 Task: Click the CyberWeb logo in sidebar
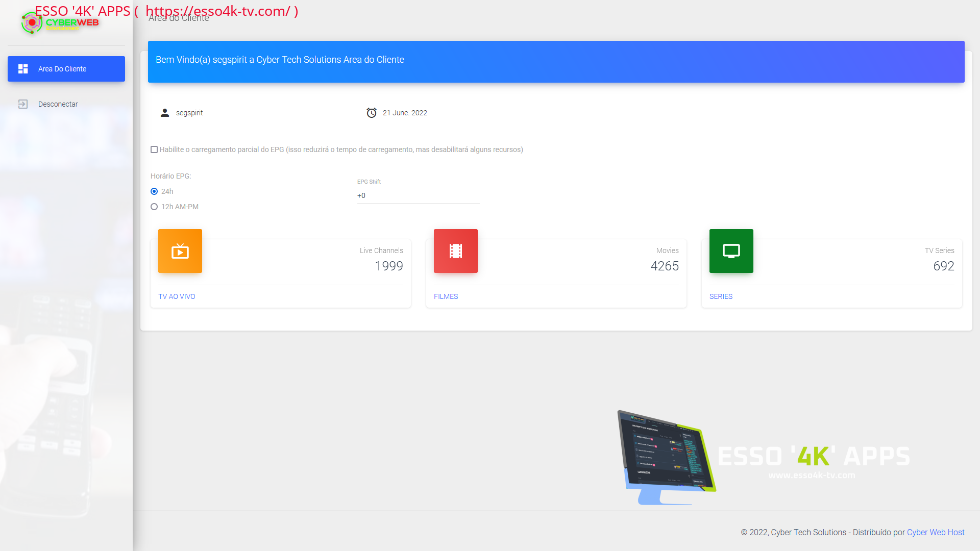coord(60,23)
